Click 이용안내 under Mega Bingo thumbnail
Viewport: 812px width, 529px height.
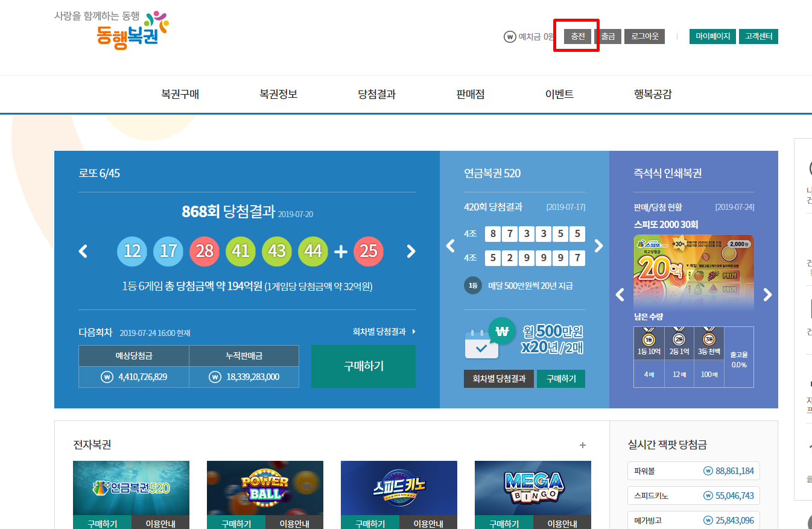click(562, 523)
